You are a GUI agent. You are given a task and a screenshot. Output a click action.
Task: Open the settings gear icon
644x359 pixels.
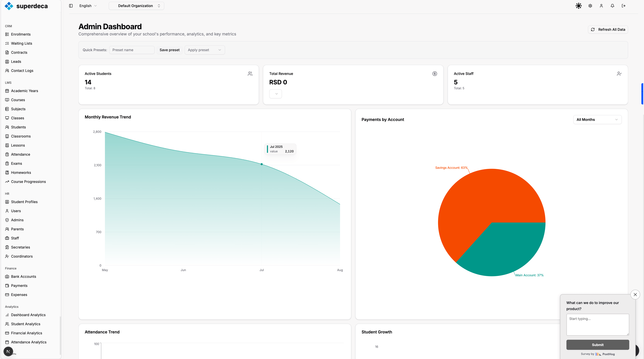coord(590,6)
